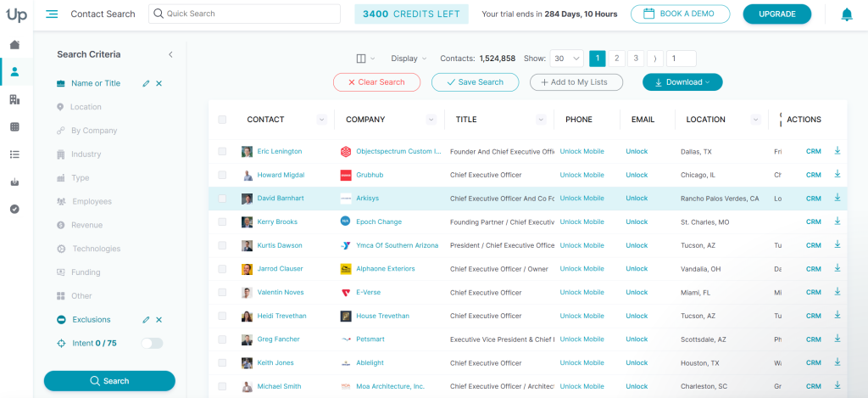Go to results page 2
This screenshot has height=398, width=868.
click(x=617, y=59)
